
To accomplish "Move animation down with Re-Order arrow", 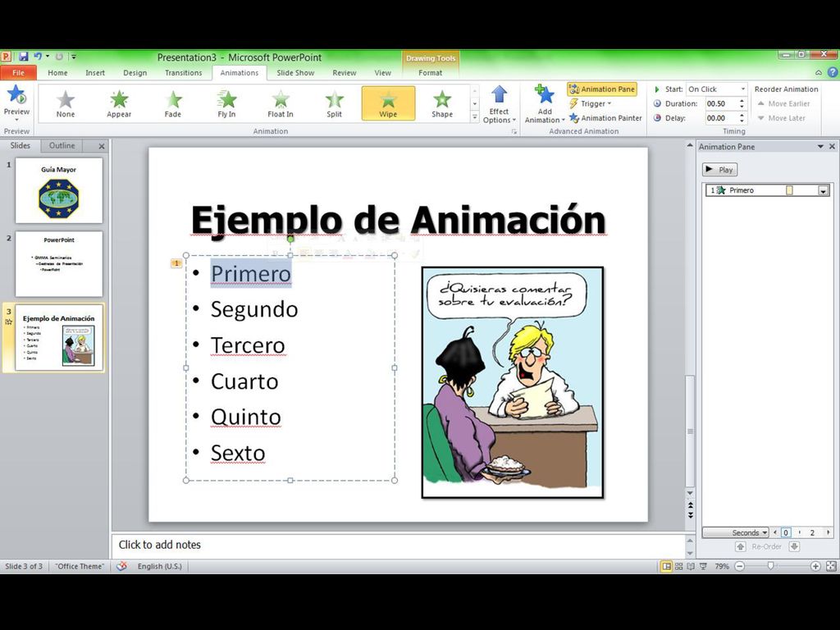I will (794, 546).
